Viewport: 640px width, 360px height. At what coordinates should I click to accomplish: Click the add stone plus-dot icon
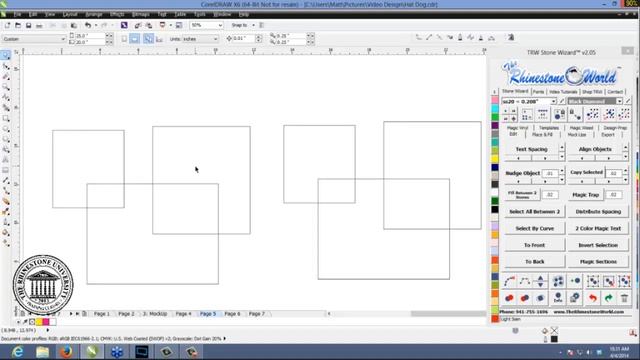tap(576, 281)
